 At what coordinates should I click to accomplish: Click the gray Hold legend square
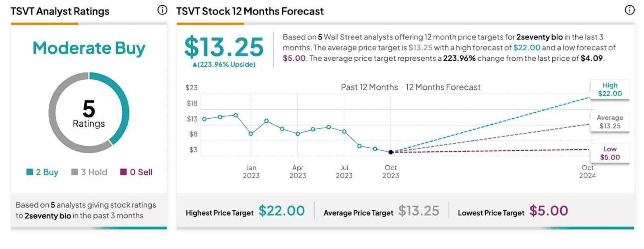pos(74,172)
